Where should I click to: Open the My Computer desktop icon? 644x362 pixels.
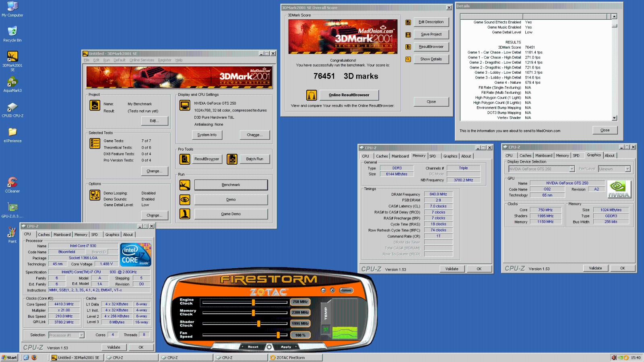point(12,7)
